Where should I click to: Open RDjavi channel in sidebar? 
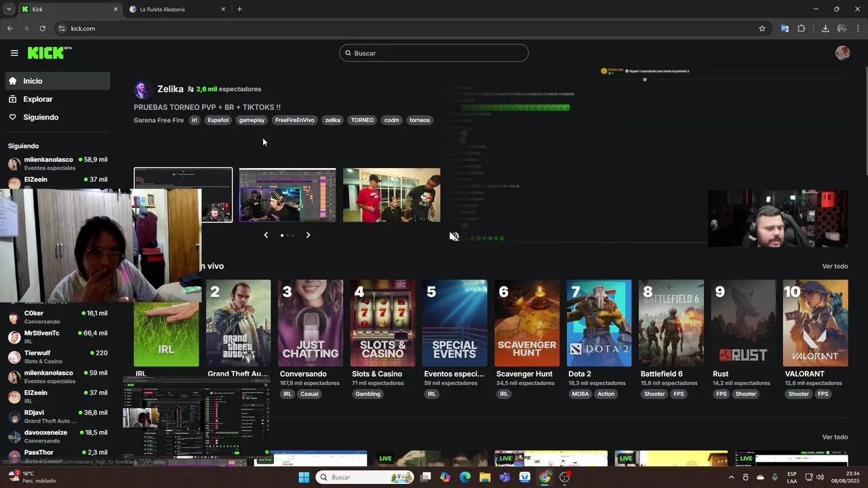[58, 416]
